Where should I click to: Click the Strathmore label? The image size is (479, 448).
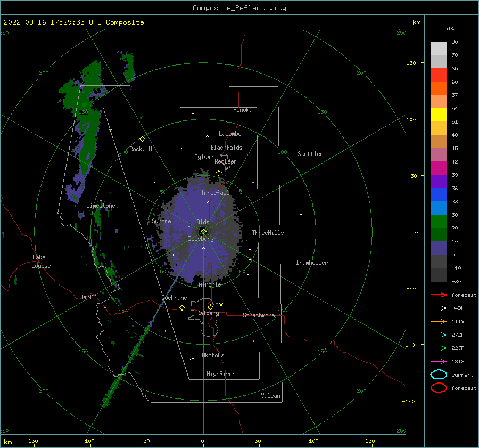coord(259,315)
